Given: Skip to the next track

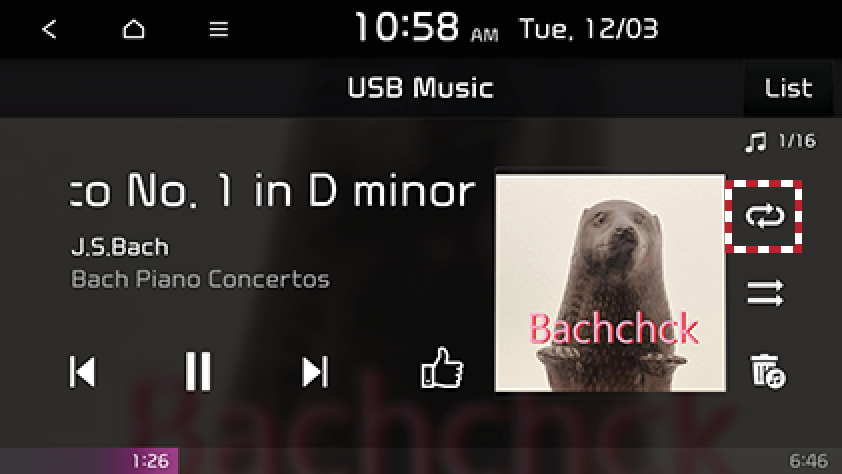Looking at the screenshot, I should (x=315, y=371).
